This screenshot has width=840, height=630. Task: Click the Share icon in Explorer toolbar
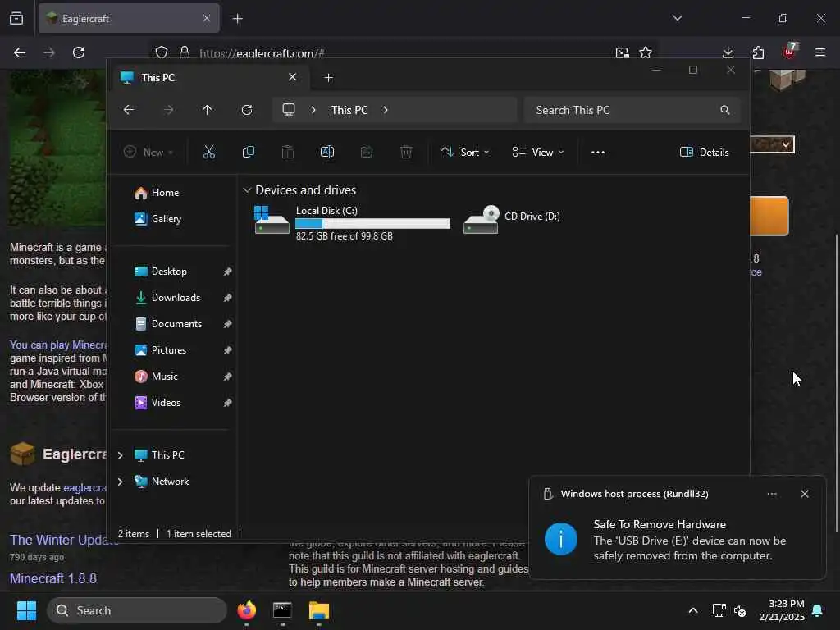367,152
